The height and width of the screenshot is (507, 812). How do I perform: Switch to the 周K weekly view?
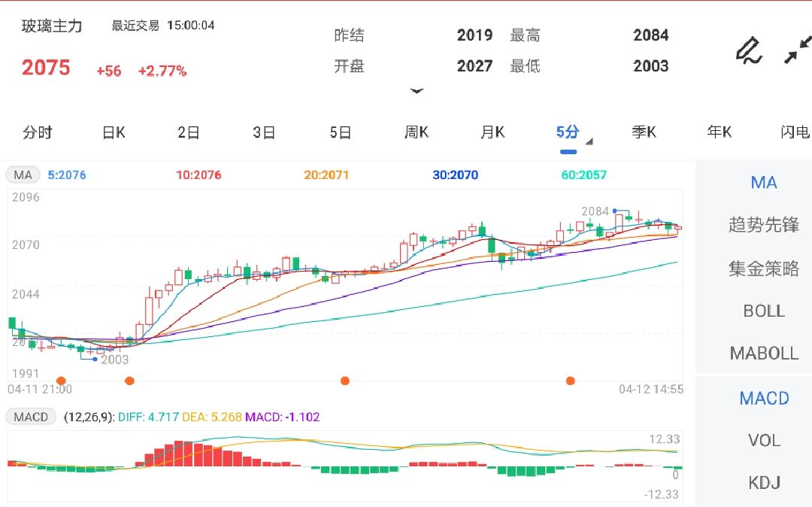coord(417,132)
